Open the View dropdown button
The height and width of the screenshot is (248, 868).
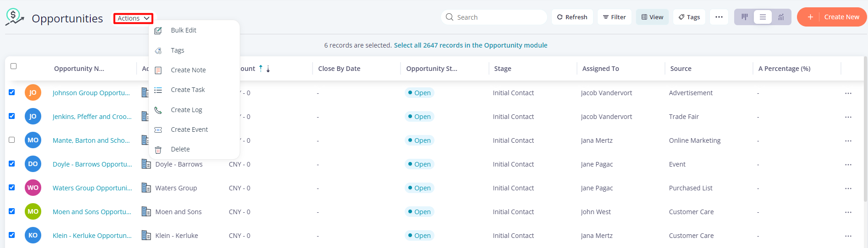(652, 17)
